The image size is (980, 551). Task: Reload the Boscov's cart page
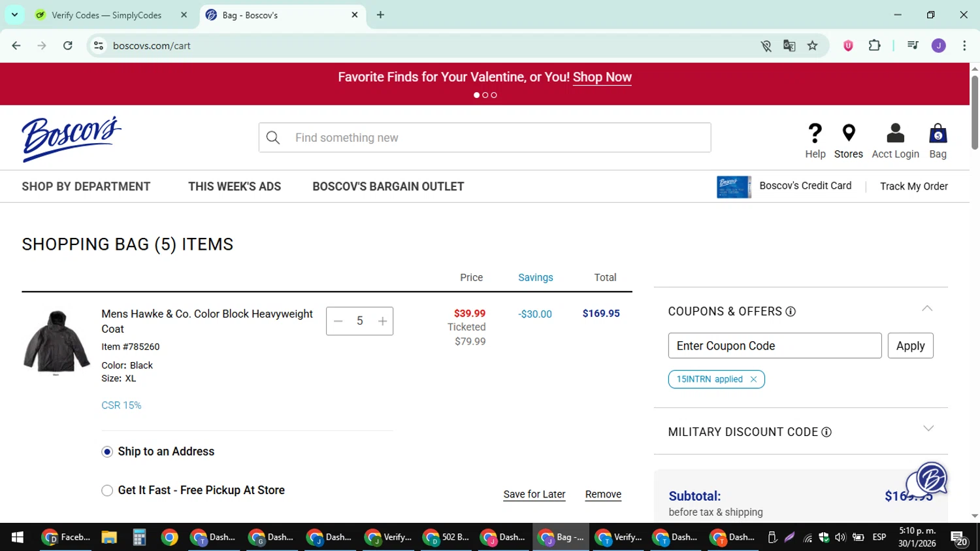(67, 46)
